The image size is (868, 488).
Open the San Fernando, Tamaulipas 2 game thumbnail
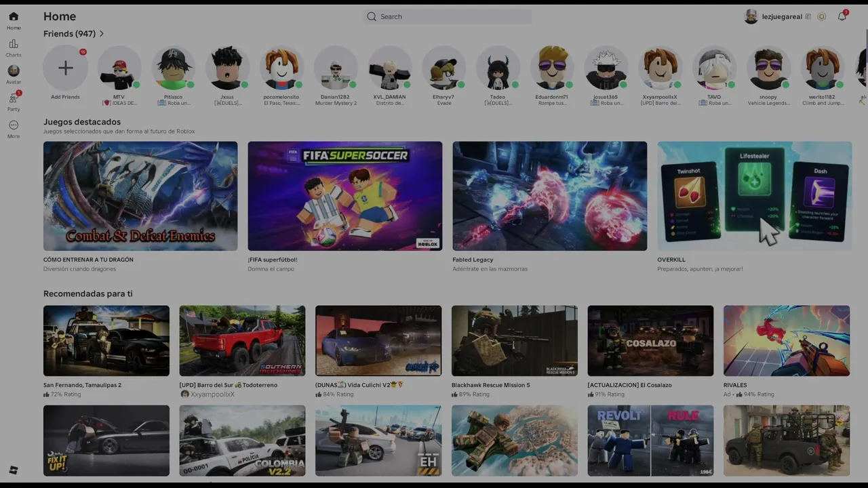(106, 341)
